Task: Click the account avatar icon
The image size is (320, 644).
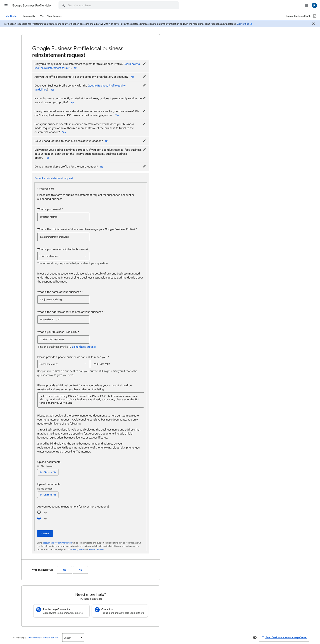Action: (x=314, y=5)
